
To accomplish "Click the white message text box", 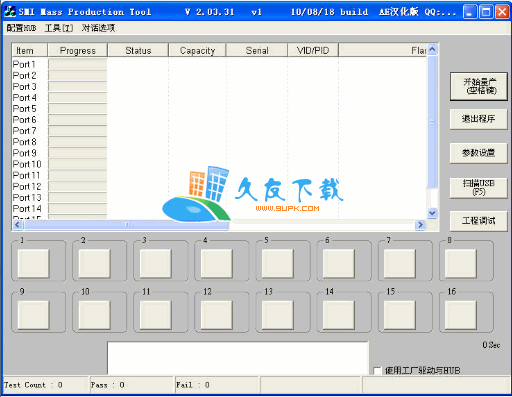I will tap(238, 358).
